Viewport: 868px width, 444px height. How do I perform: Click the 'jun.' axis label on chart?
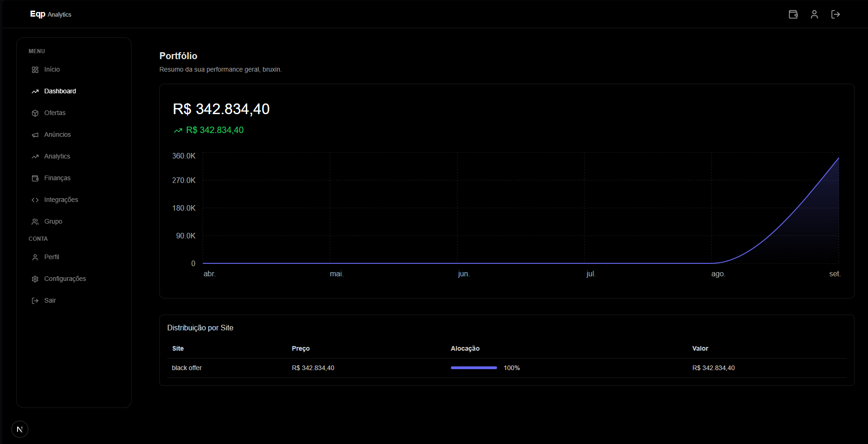[x=464, y=274]
